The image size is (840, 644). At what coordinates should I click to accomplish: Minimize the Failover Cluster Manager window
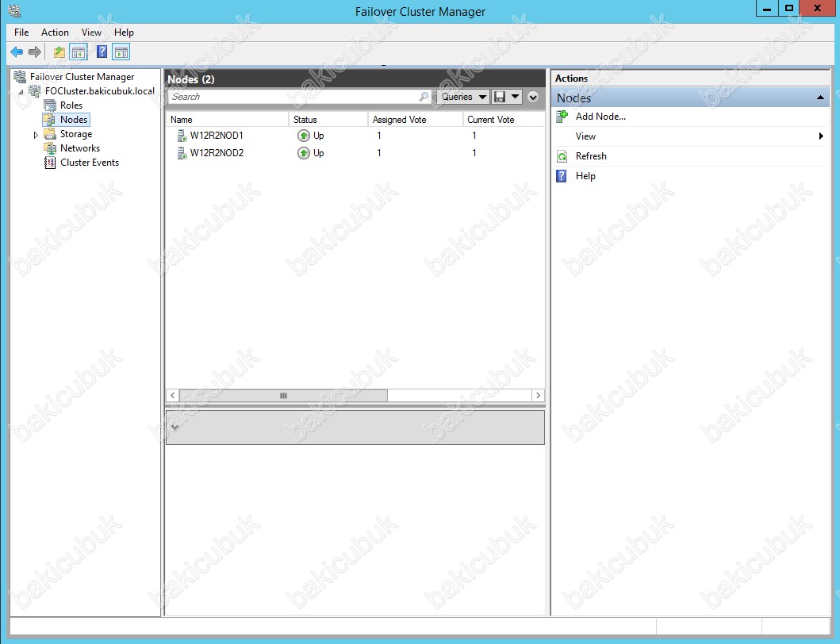tap(767, 8)
